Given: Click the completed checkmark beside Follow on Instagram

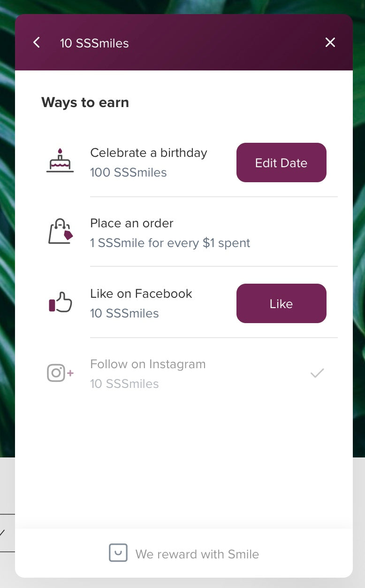Looking at the screenshot, I should coord(317,373).
